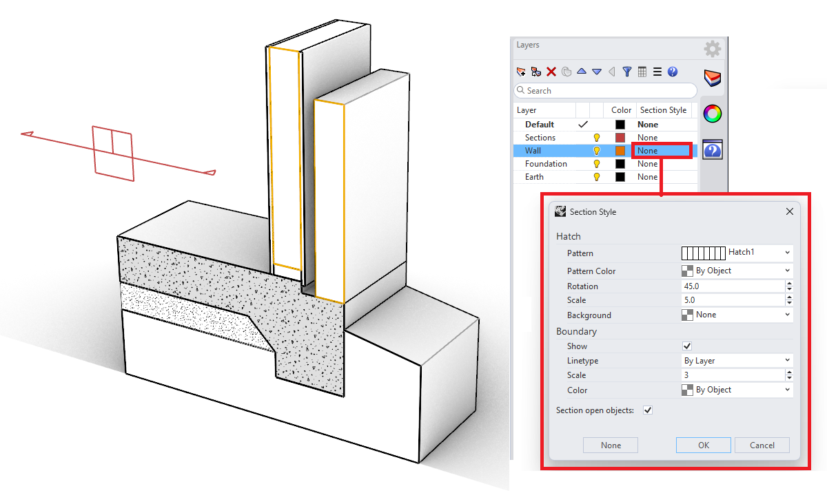Image resolution: width=827 pixels, height=504 pixels.
Task: Move the selected layer down
Action: pos(597,71)
